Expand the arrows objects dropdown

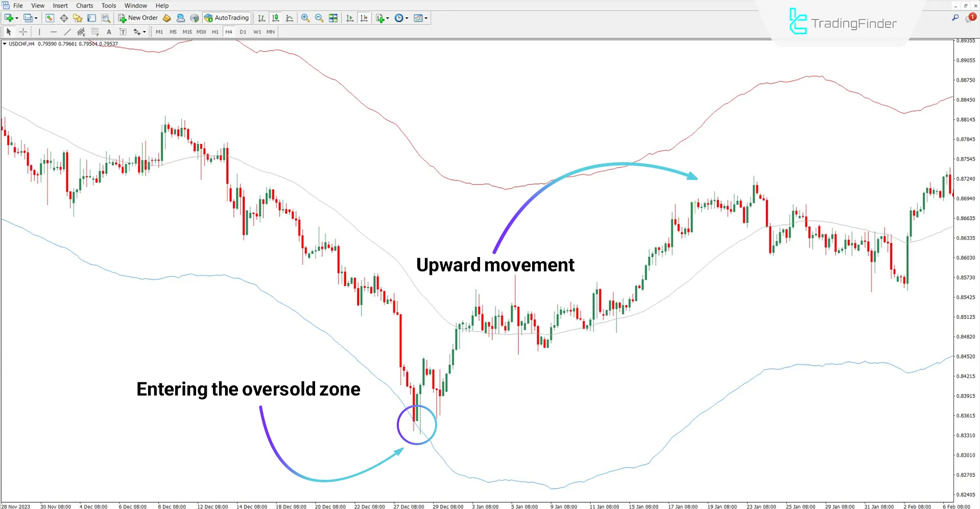(x=145, y=32)
